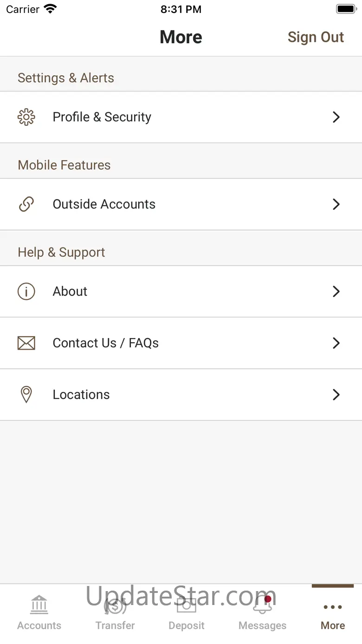Expand Outside Accounts using its chevron
The width and height of the screenshot is (362, 644).
point(336,204)
